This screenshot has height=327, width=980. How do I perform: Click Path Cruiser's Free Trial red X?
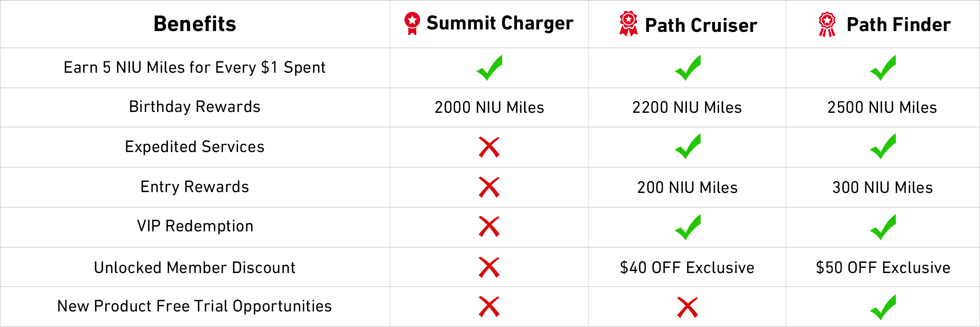pos(688,307)
